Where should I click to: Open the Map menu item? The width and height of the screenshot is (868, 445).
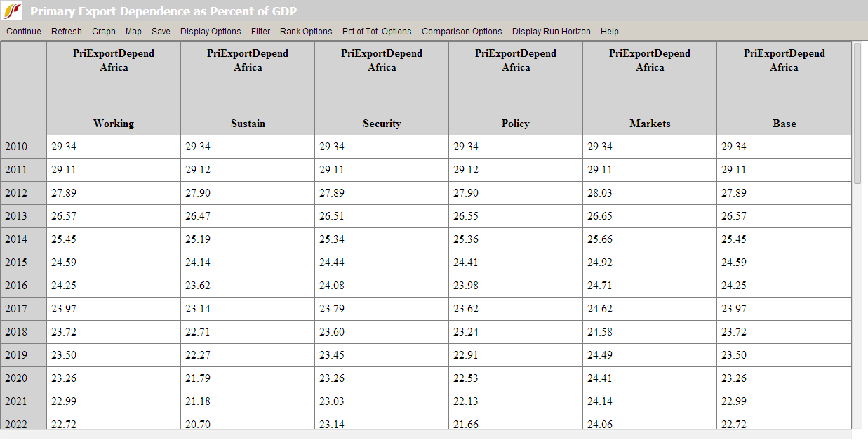(133, 32)
